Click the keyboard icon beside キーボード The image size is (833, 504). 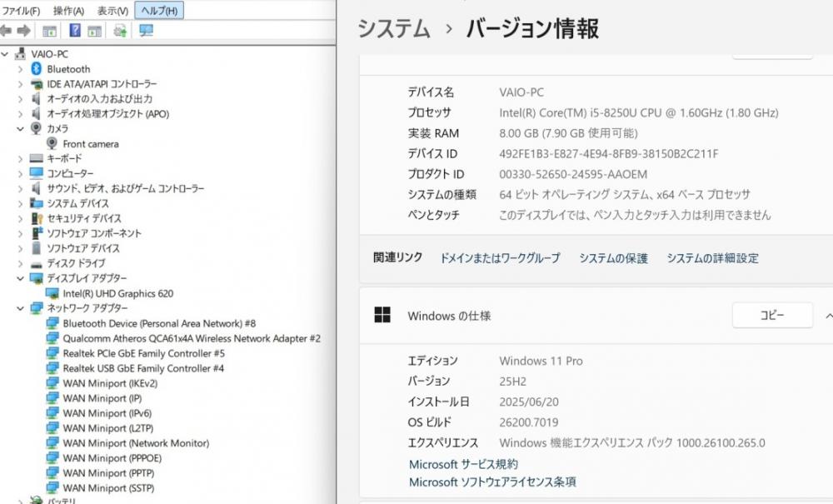[x=36, y=158]
